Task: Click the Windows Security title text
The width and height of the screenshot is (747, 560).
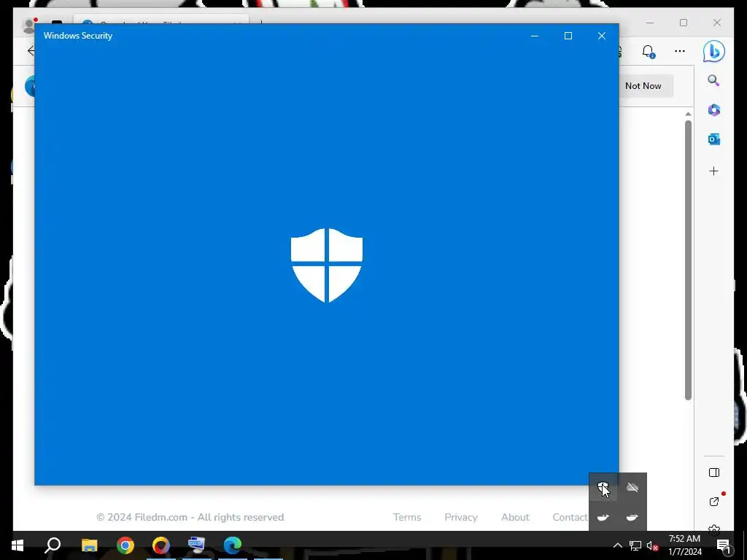Action: pos(78,36)
